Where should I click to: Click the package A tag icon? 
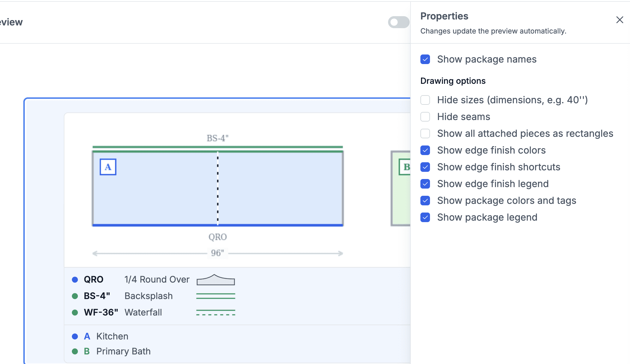coord(108,167)
